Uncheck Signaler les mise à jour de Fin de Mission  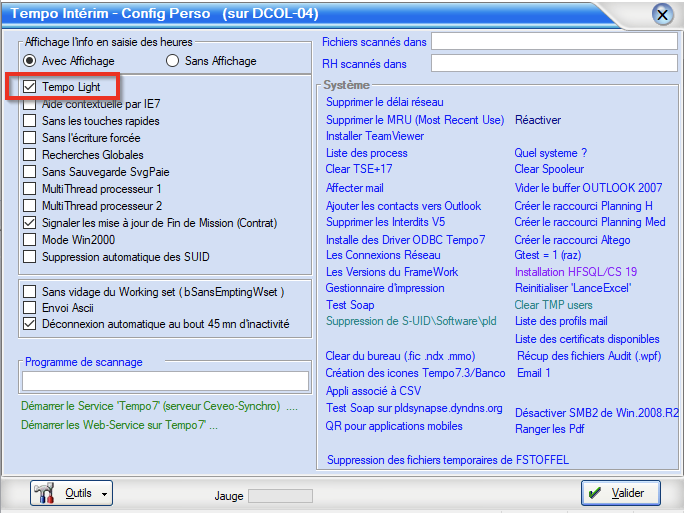pos(30,223)
